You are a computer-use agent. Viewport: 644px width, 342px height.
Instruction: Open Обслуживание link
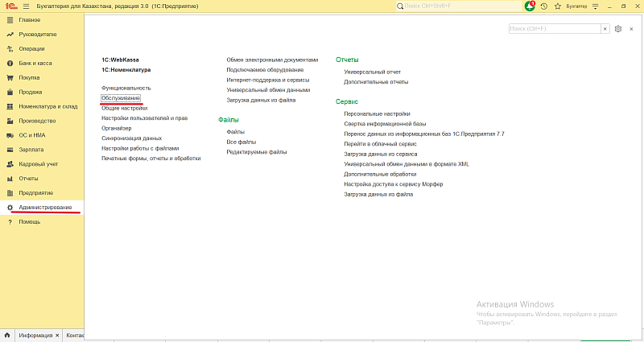(x=121, y=98)
